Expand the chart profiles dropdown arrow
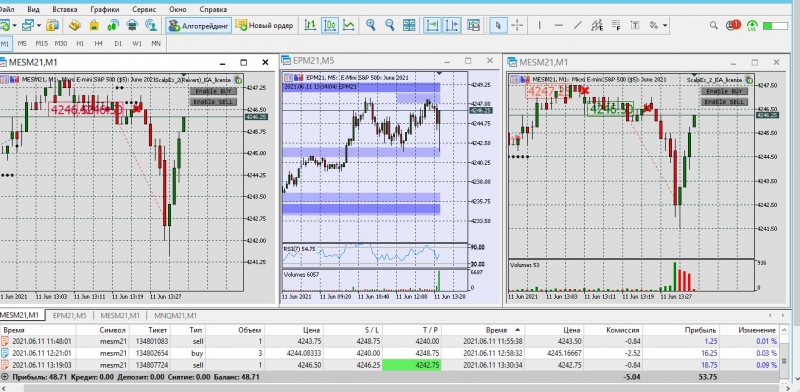Screen dimensions: 800x392 pyautogui.click(x=37, y=26)
